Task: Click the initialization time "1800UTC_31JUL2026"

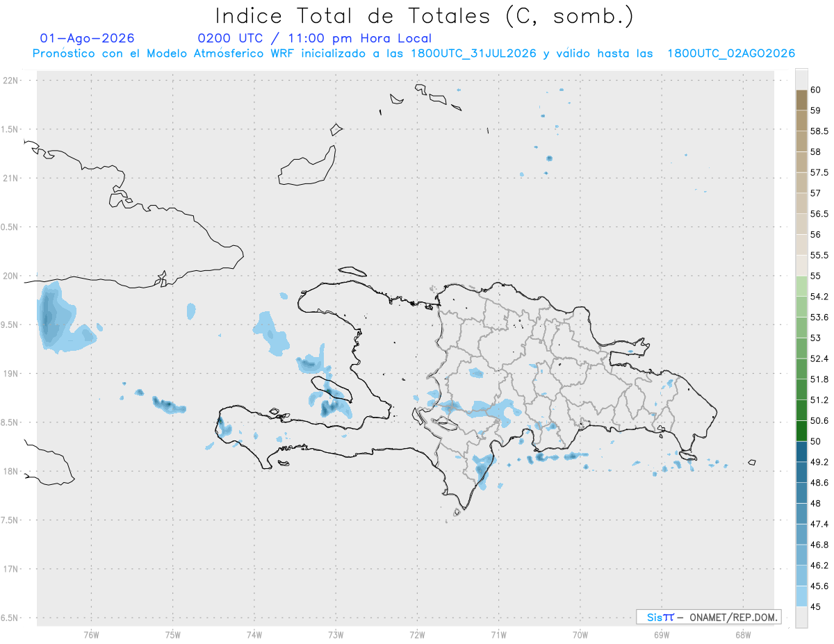Action: click(473, 53)
